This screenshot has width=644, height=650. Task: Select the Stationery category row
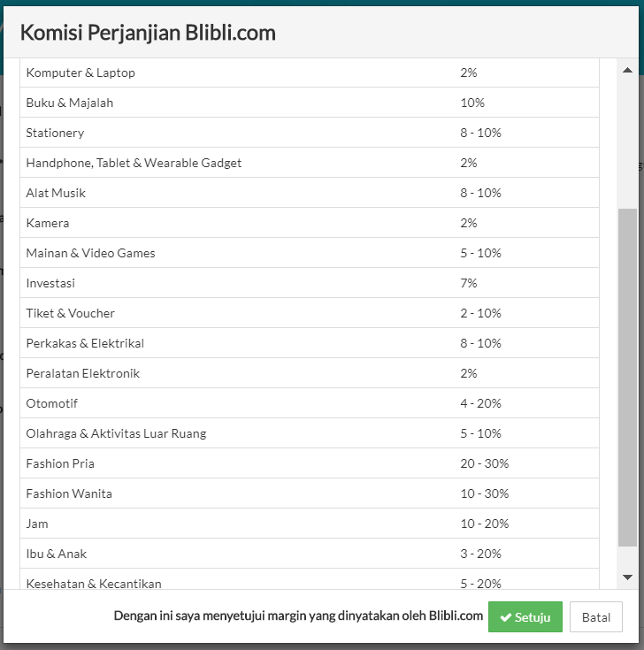[x=310, y=133]
